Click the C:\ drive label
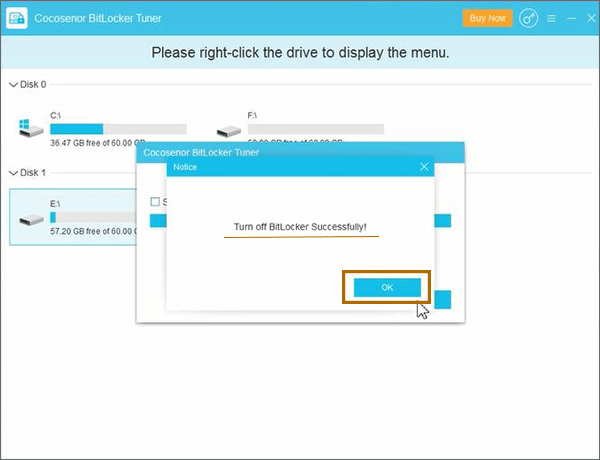Image resolution: width=600 pixels, height=460 pixels. [55, 115]
